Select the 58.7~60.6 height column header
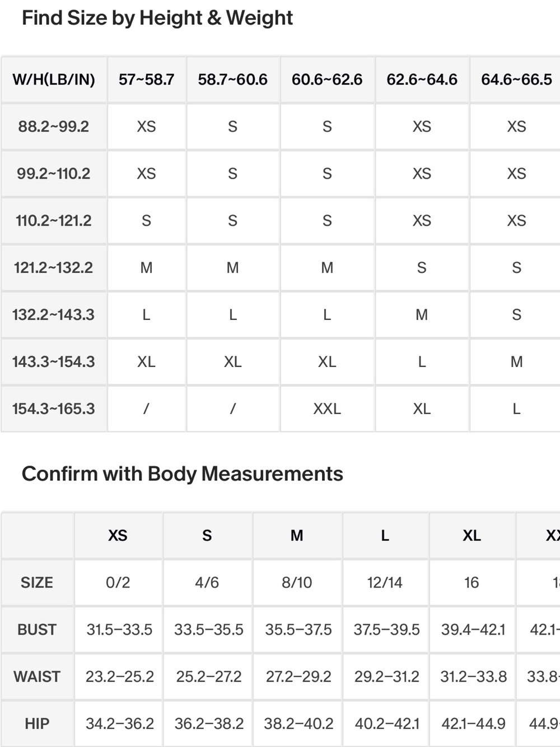The height and width of the screenshot is (747, 560). click(232, 80)
